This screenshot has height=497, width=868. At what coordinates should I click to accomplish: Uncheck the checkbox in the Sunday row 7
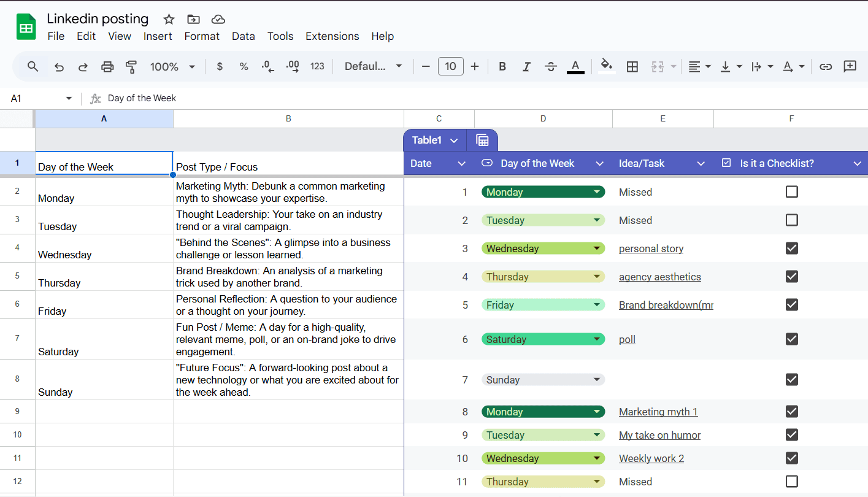(x=792, y=380)
